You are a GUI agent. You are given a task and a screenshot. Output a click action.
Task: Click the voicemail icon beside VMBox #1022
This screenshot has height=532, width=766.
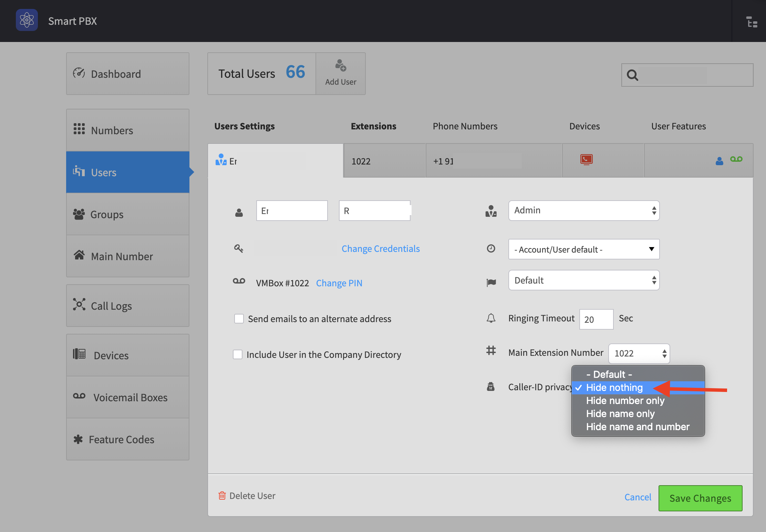pyautogui.click(x=239, y=281)
